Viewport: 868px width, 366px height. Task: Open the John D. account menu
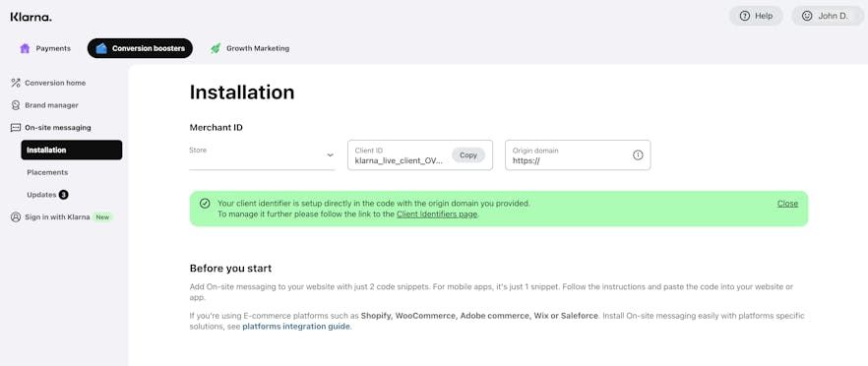click(828, 16)
